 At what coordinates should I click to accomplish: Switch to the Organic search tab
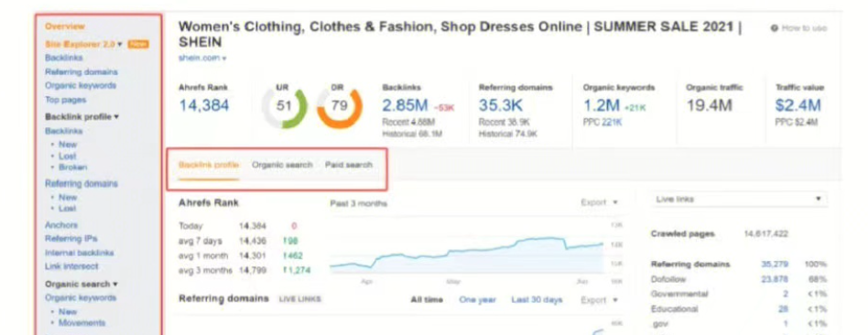(282, 165)
